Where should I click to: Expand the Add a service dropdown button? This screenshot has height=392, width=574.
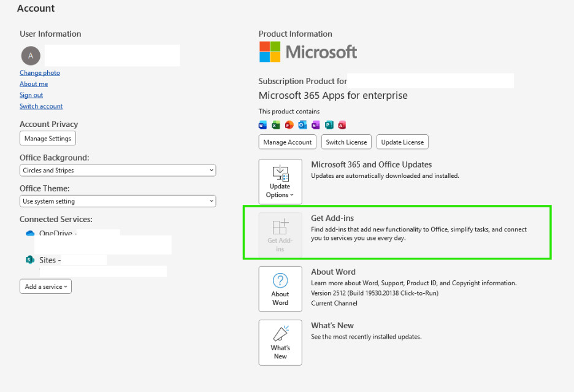[x=46, y=286]
